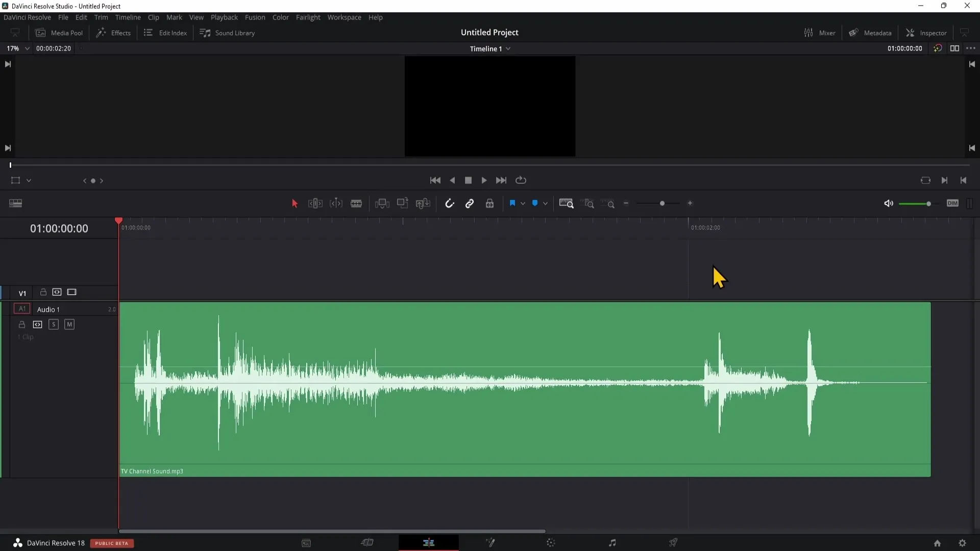
Task: Select the Razor (blade) edit tool
Action: 357,203
